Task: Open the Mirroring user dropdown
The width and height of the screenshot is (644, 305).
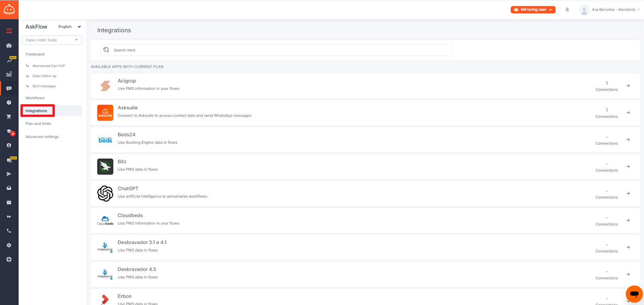Action: pyautogui.click(x=533, y=10)
